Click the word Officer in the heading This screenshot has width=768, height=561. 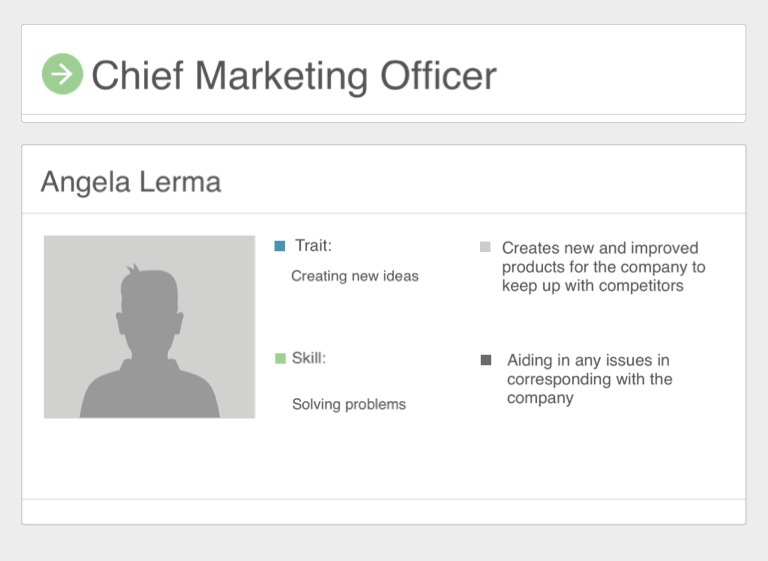[438, 76]
